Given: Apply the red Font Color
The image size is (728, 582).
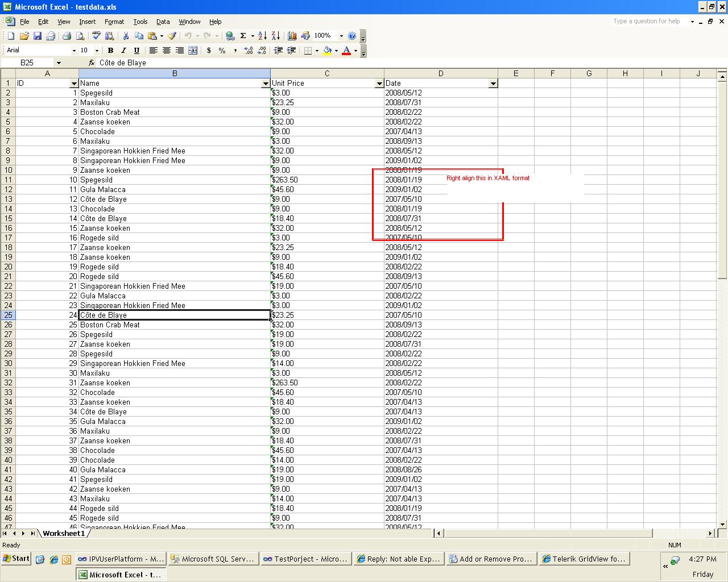Looking at the screenshot, I should pyautogui.click(x=346, y=51).
